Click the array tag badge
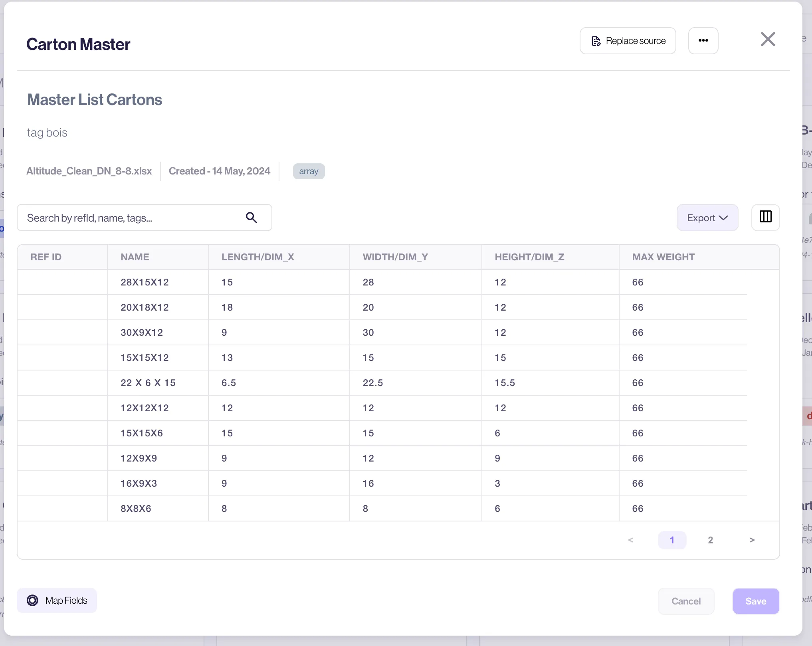Screen dimensions: 812x646 [x=309, y=171]
